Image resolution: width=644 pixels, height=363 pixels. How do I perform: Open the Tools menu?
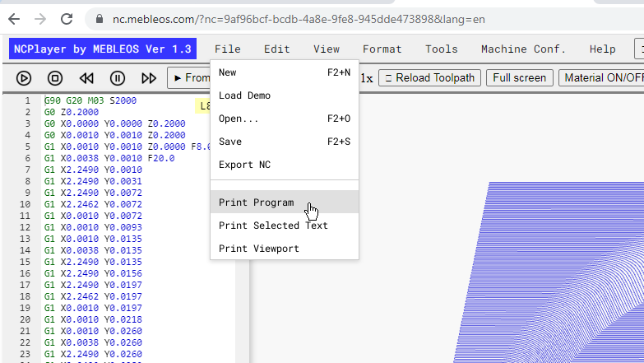442,49
